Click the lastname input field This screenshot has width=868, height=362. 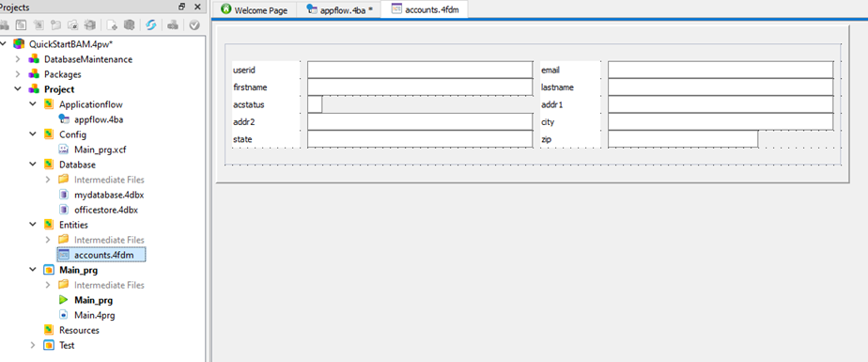point(721,87)
